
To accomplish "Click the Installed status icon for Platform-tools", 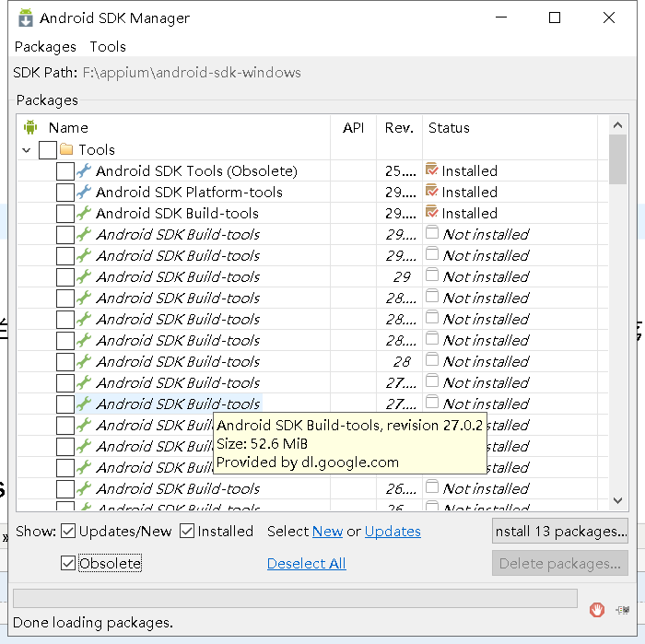I will click(431, 191).
